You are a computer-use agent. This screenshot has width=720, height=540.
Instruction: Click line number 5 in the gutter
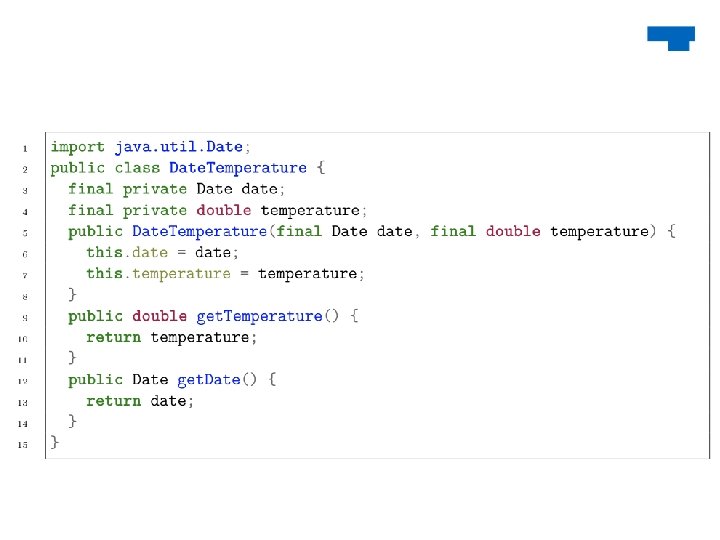pos(23,232)
